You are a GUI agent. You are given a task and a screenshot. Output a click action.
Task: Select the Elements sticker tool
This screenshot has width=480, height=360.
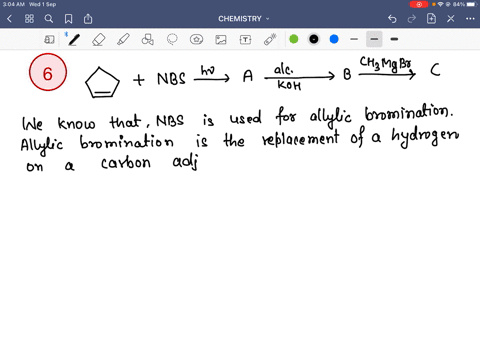pos(196,39)
